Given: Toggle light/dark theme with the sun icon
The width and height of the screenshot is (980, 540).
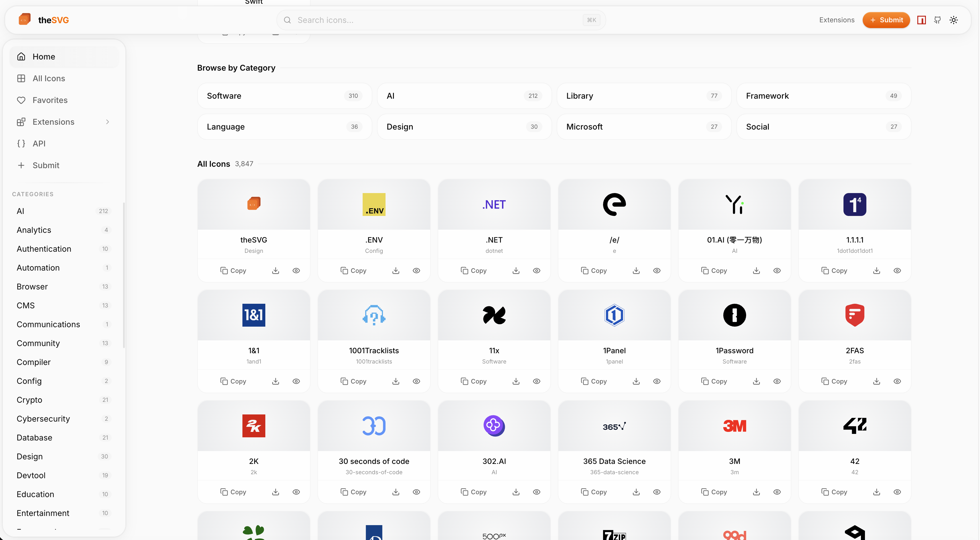Looking at the screenshot, I should 953,20.
